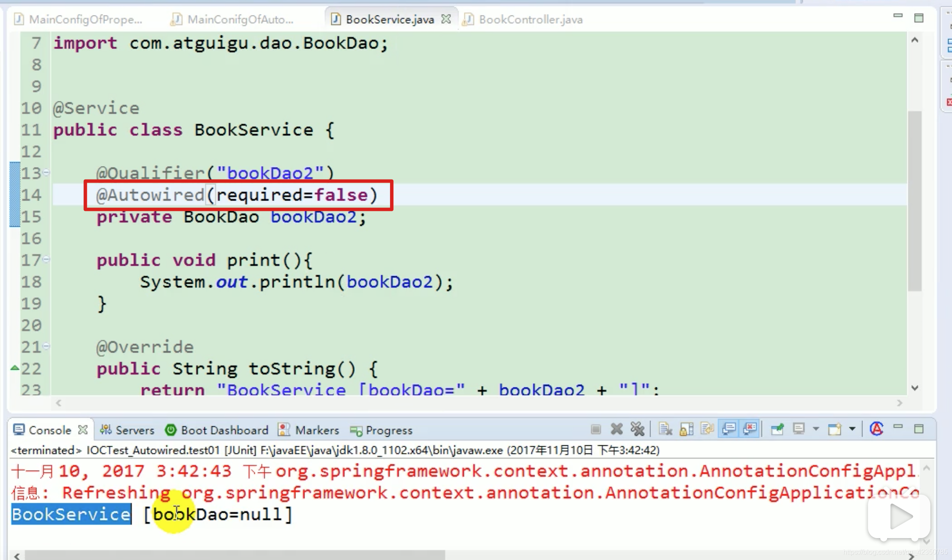
Task: Click Remove All Terminated Launches icon
Action: [x=638, y=429]
